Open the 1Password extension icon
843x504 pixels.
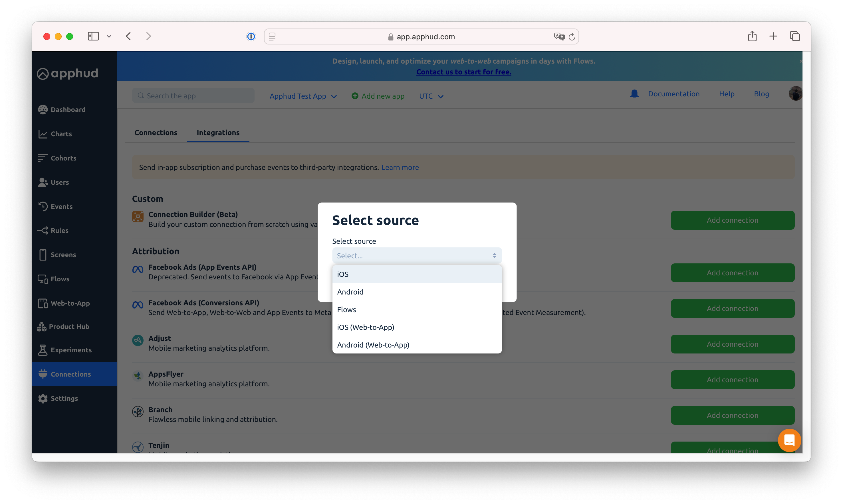pos(251,36)
